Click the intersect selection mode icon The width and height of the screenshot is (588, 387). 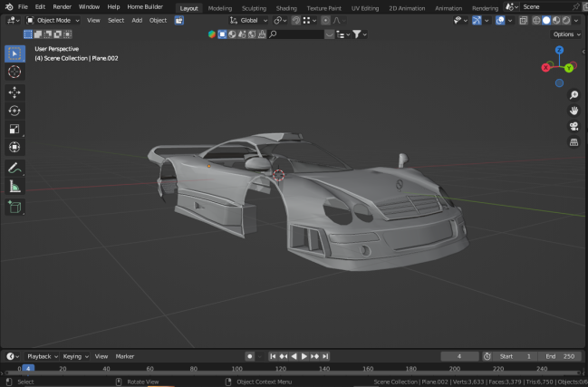(x=68, y=34)
